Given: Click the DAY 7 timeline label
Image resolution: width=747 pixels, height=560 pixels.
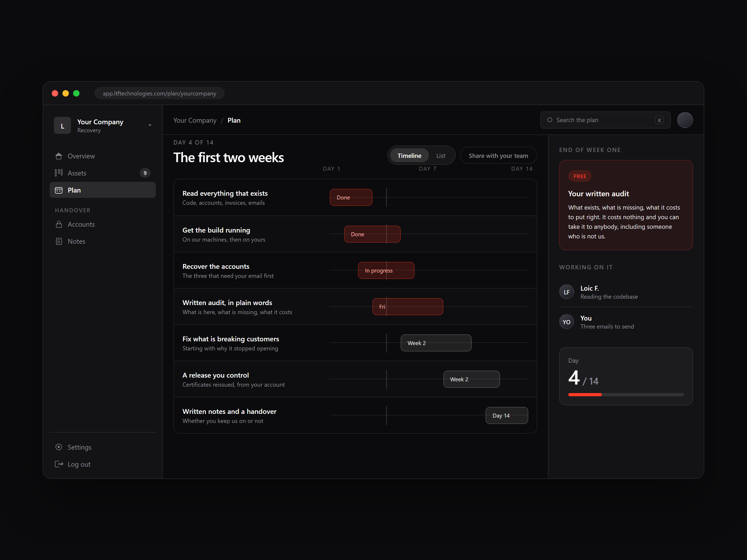Looking at the screenshot, I should tap(428, 169).
